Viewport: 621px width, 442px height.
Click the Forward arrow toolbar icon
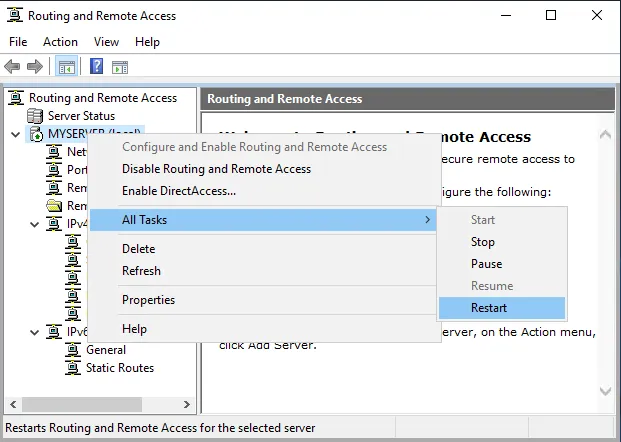pyautogui.click(x=35, y=67)
